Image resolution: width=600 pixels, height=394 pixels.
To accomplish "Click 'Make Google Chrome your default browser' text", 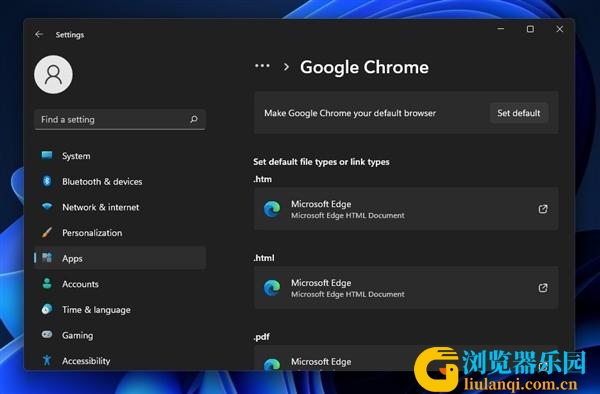I will 350,113.
